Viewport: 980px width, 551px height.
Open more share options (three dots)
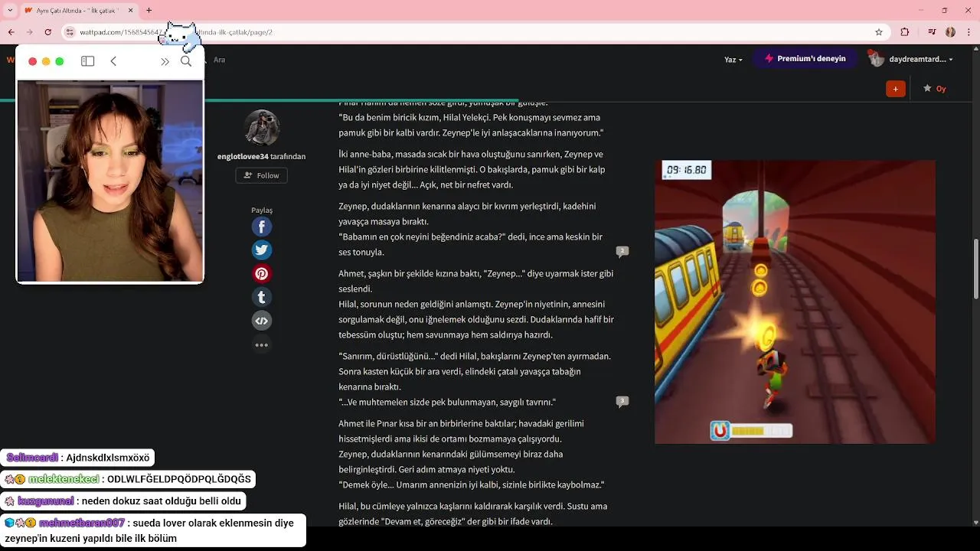(x=262, y=345)
